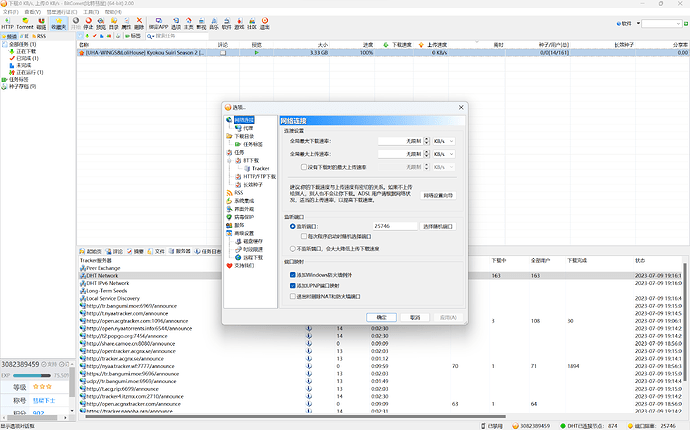This screenshot has height=430, width=690.
Task: Uncheck the Add Windows Firewall exception checkbox
Action: click(293, 275)
